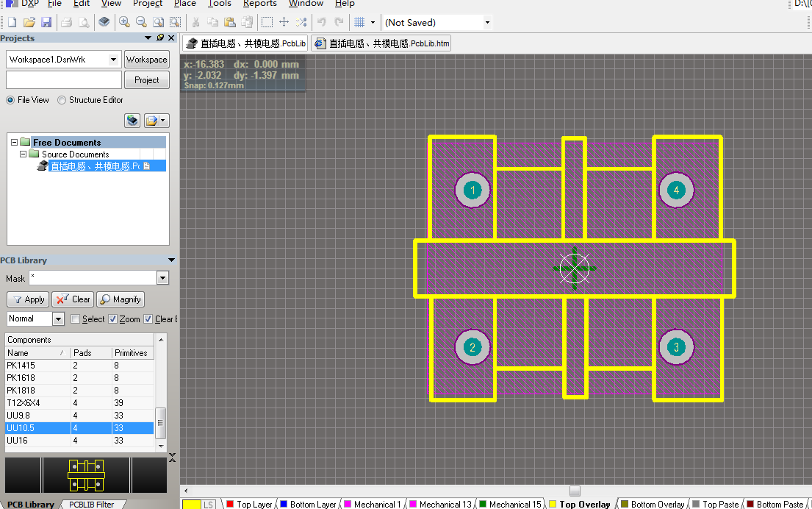The width and height of the screenshot is (812, 509).
Task: Save the current document
Action: 46,22
